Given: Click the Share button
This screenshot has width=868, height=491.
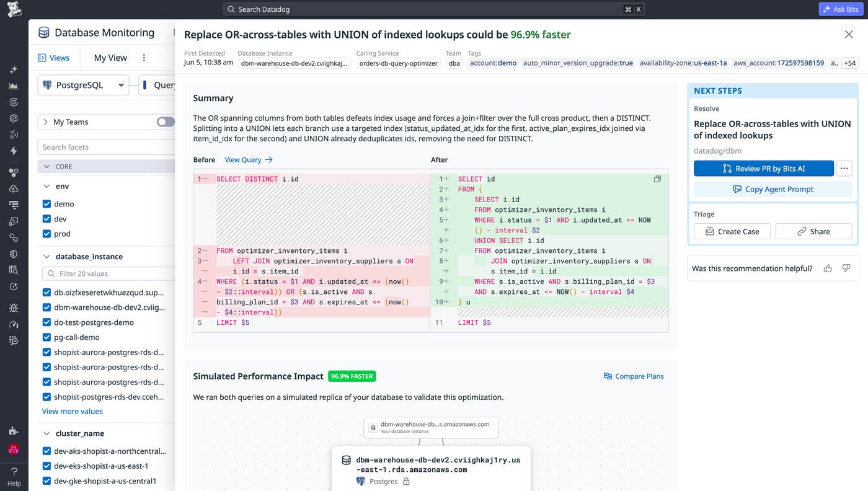Looking at the screenshot, I should coord(813,231).
